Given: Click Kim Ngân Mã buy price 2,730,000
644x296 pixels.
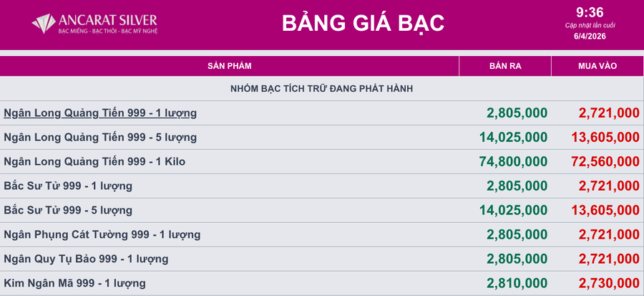Looking at the screenshot, I should coord(608,283).
